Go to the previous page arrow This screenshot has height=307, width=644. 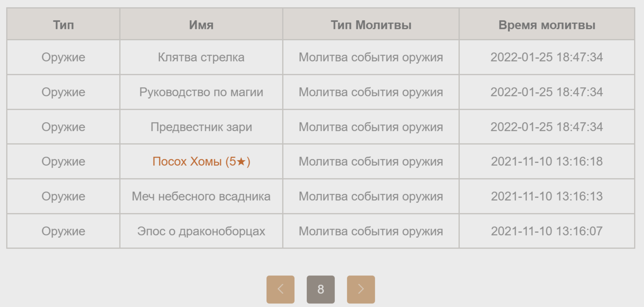click(x=280, y=289)
